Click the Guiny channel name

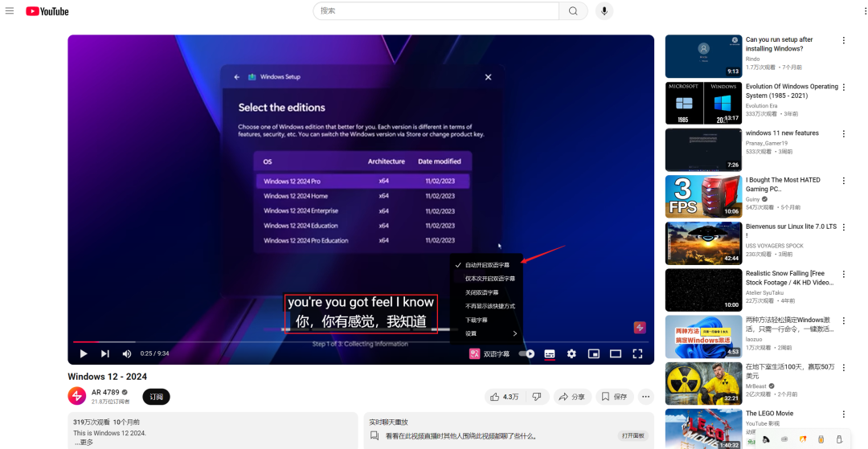[753, 199]
